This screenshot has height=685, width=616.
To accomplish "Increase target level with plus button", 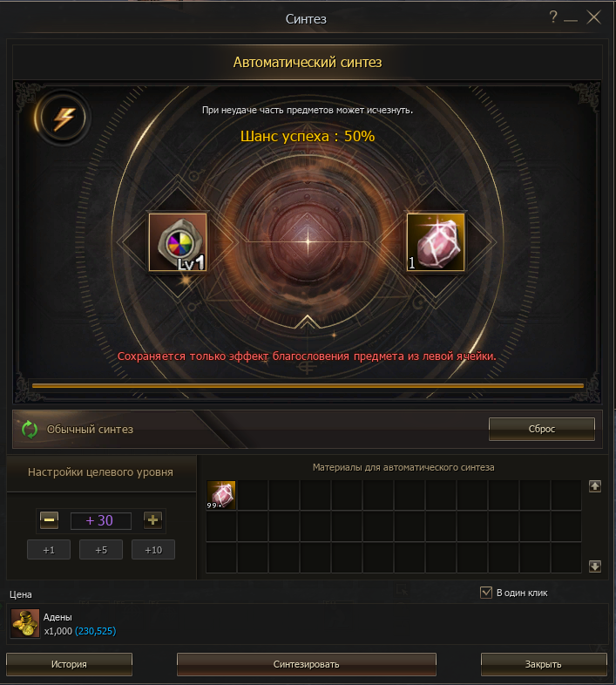I will click(x=152, y=520).
